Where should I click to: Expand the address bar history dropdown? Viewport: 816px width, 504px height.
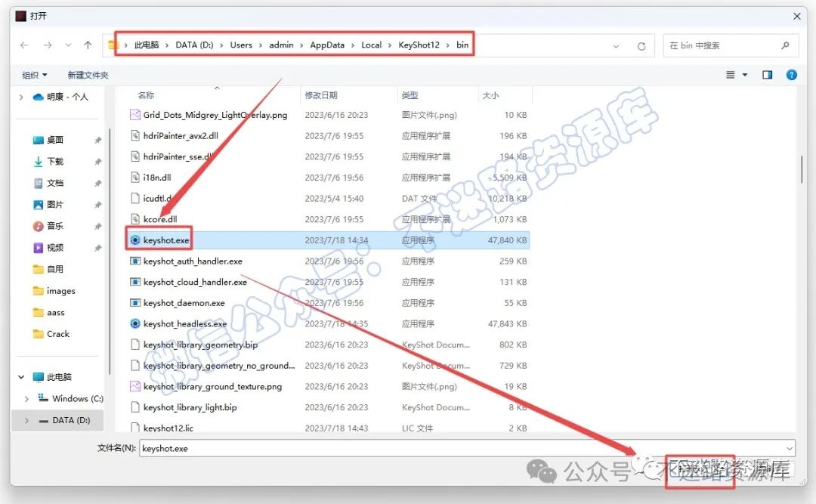click(616, 46)
